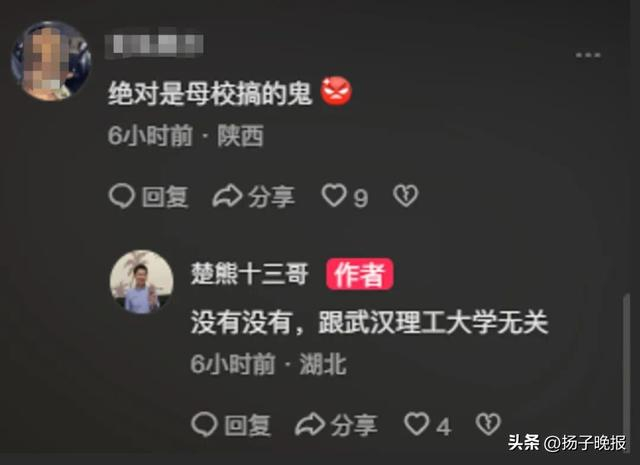This screenshot has width=640, height=465.
Task: Click the username 楚熊十三哥
Action: [249, 274]
